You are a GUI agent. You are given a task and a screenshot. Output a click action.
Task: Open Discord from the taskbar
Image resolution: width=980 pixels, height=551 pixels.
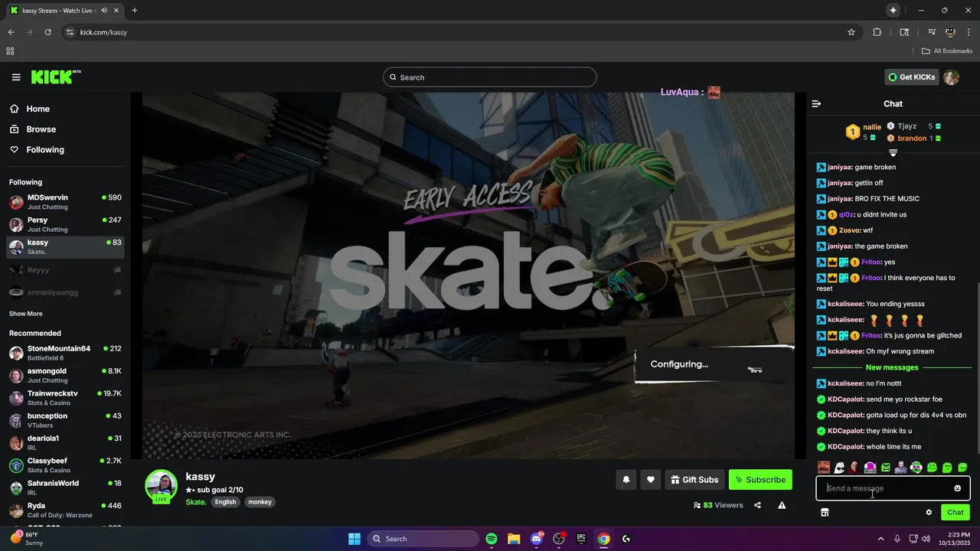(x=536, y=539)
